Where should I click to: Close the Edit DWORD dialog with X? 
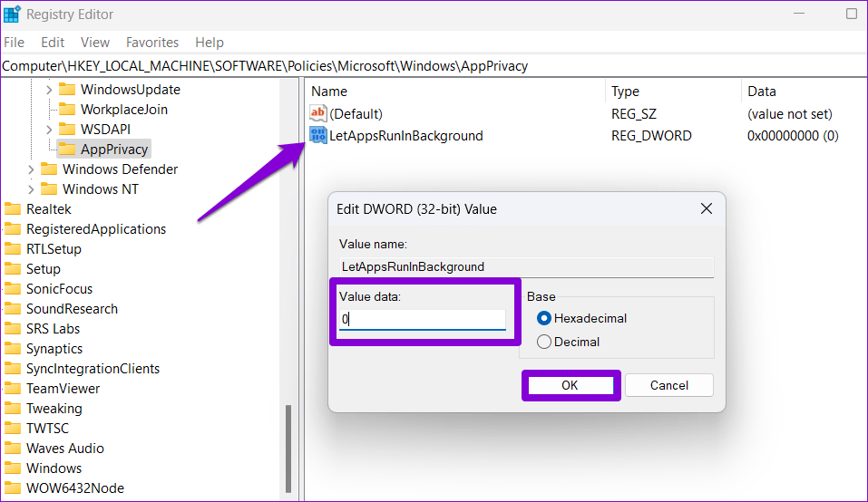[706, 208]
